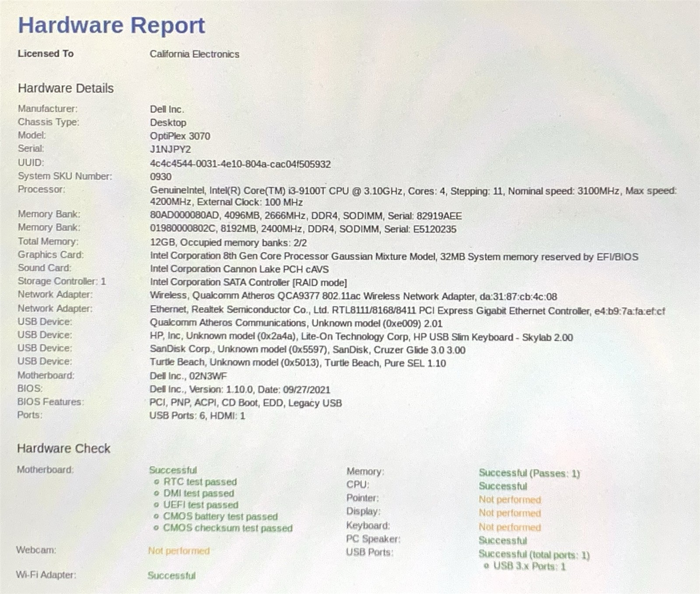Viewport: 700px width, 594px height.
Task: Click memory bank with serial E5120235
Action: tap(303, 229)
